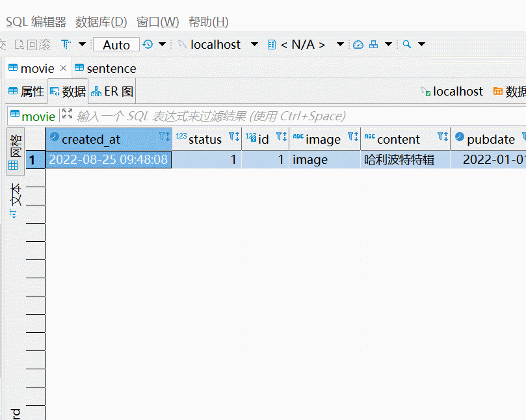Select the created_at column header
Viewport: 526px width, 420px height.
pos(109,139)
